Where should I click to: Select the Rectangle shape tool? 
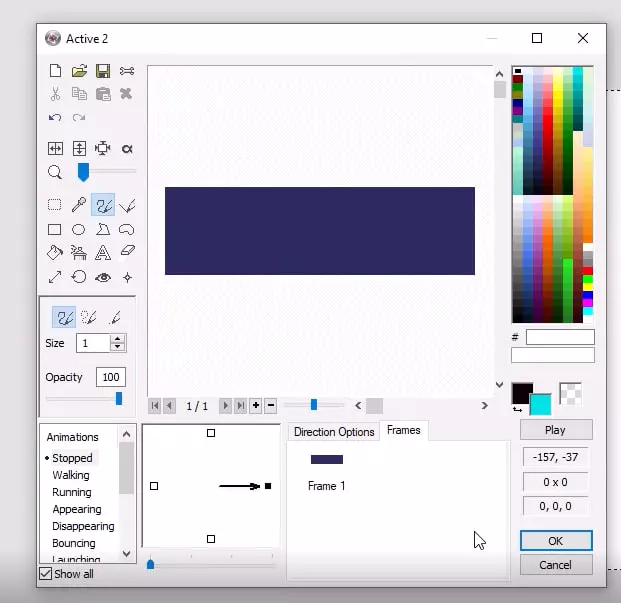(x=55, y=230)
